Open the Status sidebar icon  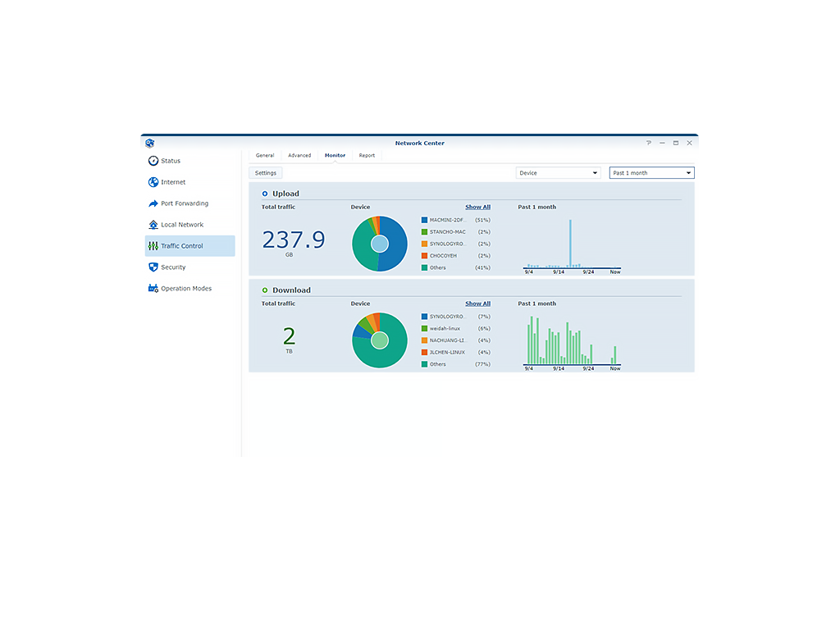(153, 161)
